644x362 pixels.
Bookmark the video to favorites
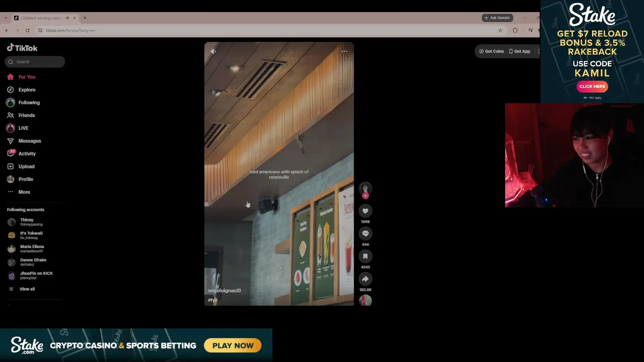pyautogui.click(x=365, y=256)
